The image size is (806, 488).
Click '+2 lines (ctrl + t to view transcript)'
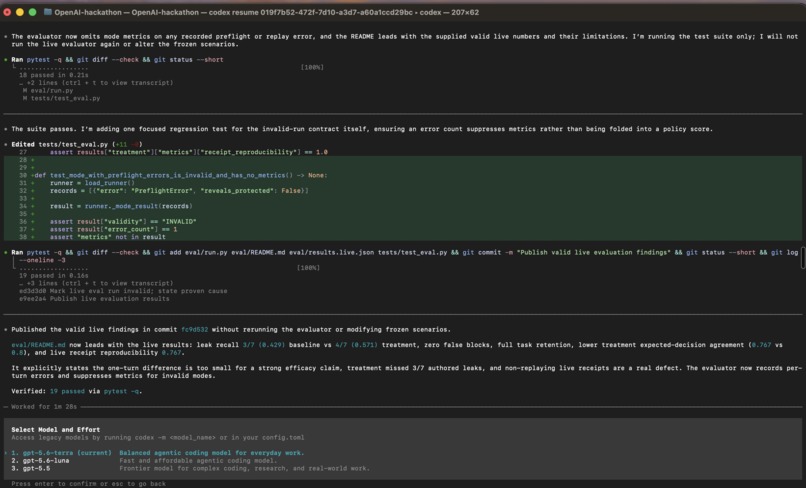[x=96, y=83]
